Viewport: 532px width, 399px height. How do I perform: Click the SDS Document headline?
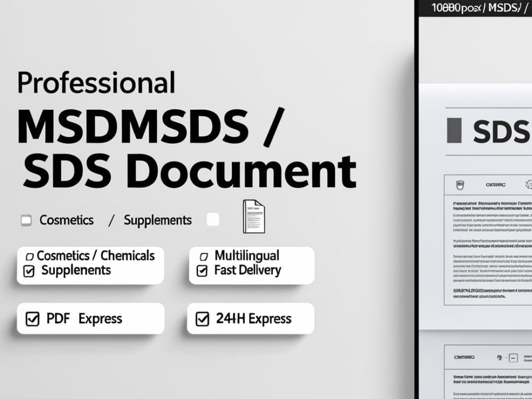(x=190, y=171)
